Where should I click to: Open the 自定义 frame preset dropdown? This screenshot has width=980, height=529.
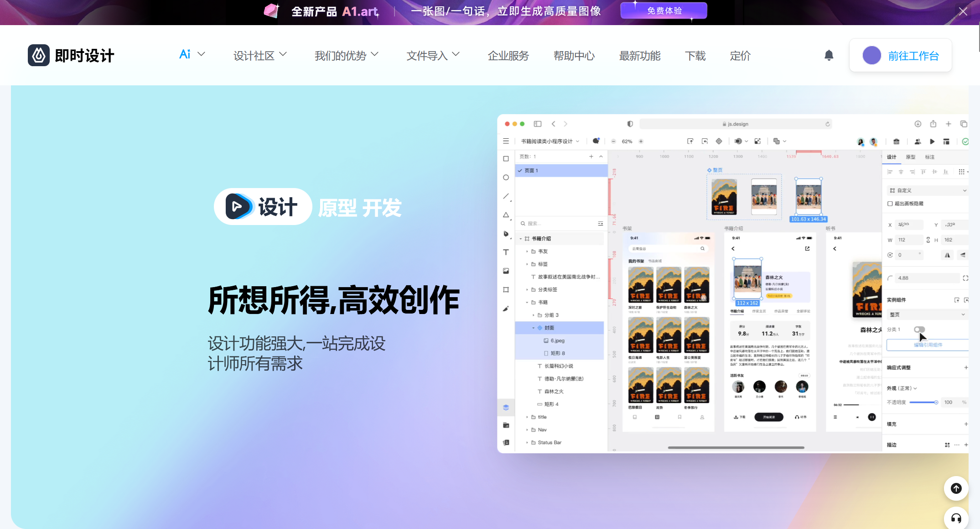928,190
